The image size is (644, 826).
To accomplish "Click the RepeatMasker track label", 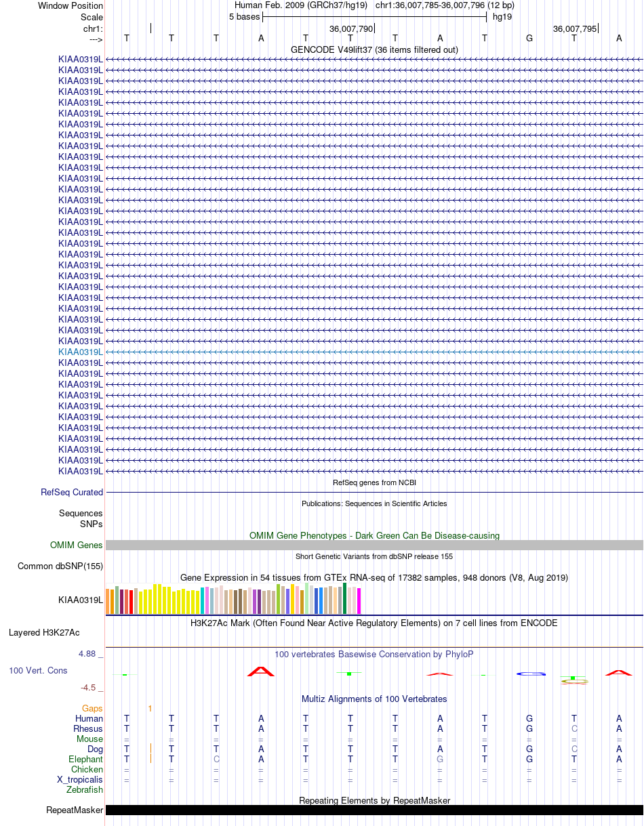I will (x=75, y=810).
